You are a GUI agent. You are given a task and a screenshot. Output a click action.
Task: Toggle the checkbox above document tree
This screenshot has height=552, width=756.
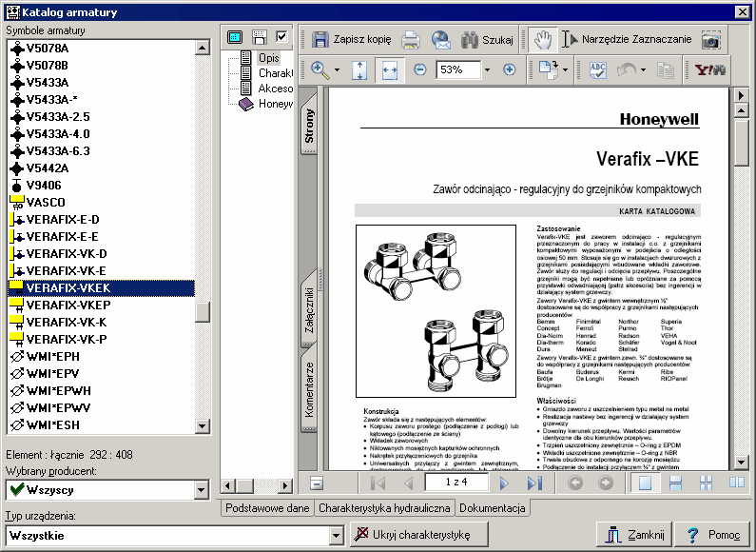point(281,36)
